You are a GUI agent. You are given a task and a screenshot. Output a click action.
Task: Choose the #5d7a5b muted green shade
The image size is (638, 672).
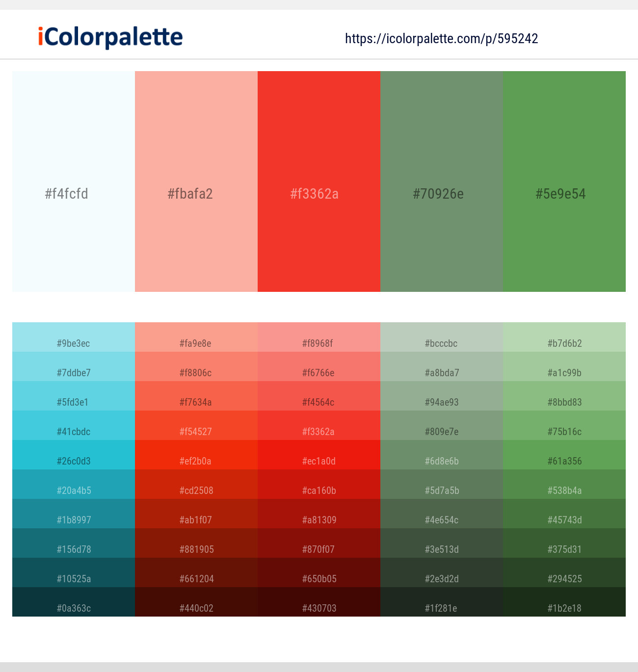coord(442,484)
